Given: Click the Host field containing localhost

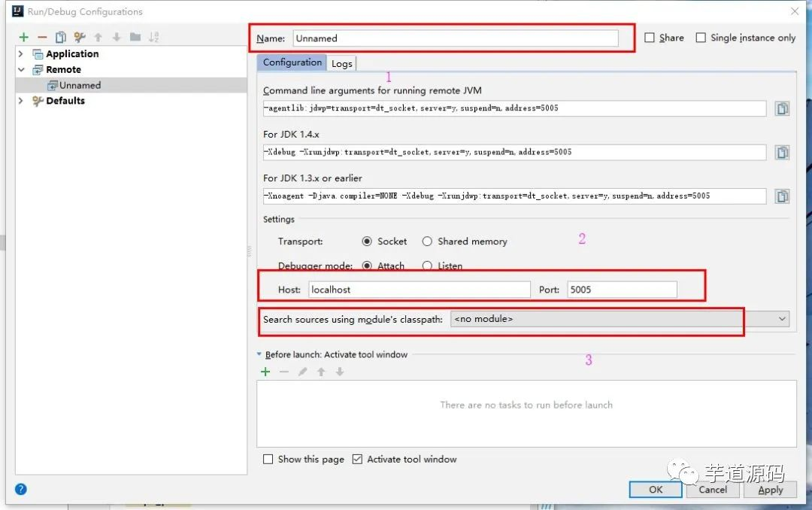Looking at the screenshot, I should point(420,290).
